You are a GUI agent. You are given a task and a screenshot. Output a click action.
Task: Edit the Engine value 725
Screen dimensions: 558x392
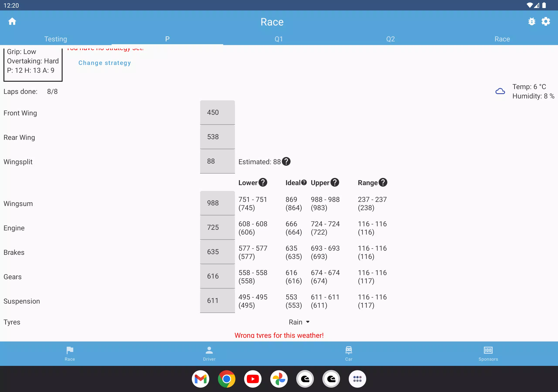tap(217, 228)
